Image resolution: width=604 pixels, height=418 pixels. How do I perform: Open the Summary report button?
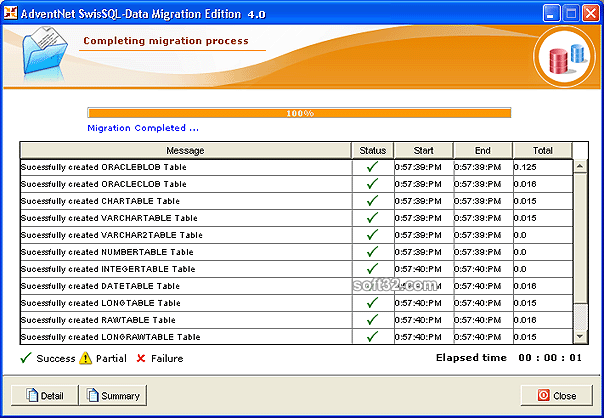[113, 395]
